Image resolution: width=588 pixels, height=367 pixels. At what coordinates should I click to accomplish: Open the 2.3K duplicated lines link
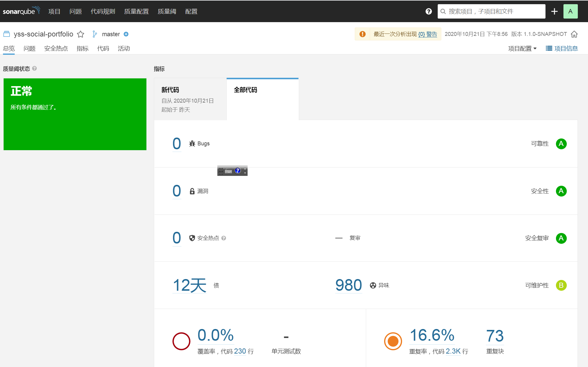(x=453, y=351)
